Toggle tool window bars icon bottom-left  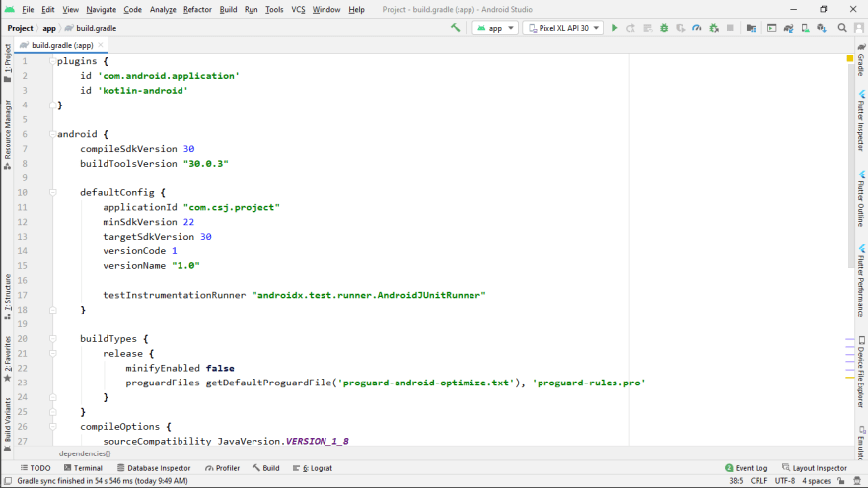[8, 481]
